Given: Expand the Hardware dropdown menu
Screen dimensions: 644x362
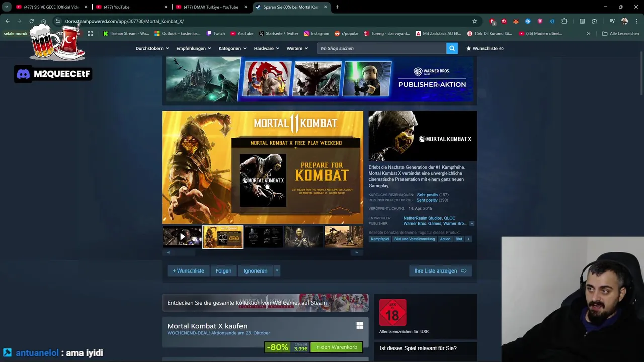Looking at the screenshot, I should tap(266, 48).
